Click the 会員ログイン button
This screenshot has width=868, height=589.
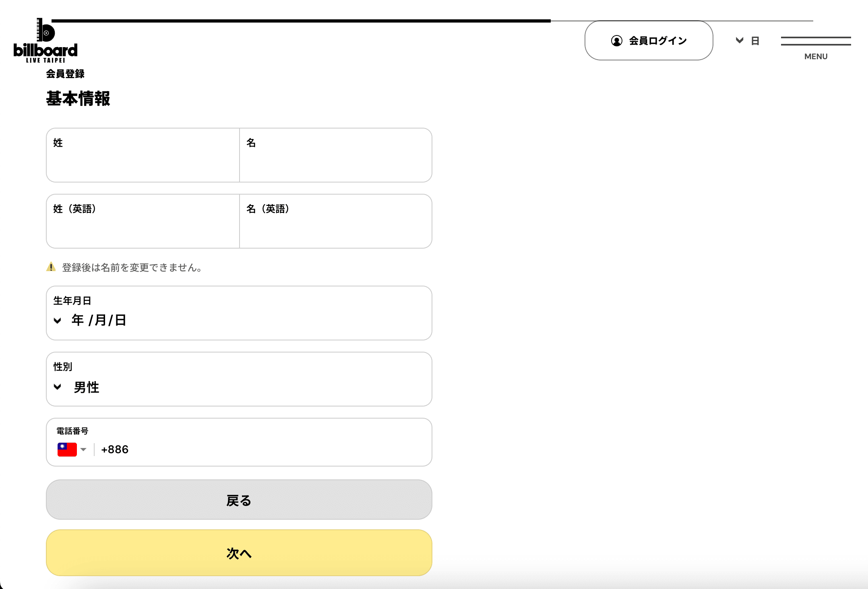(649, 41)
